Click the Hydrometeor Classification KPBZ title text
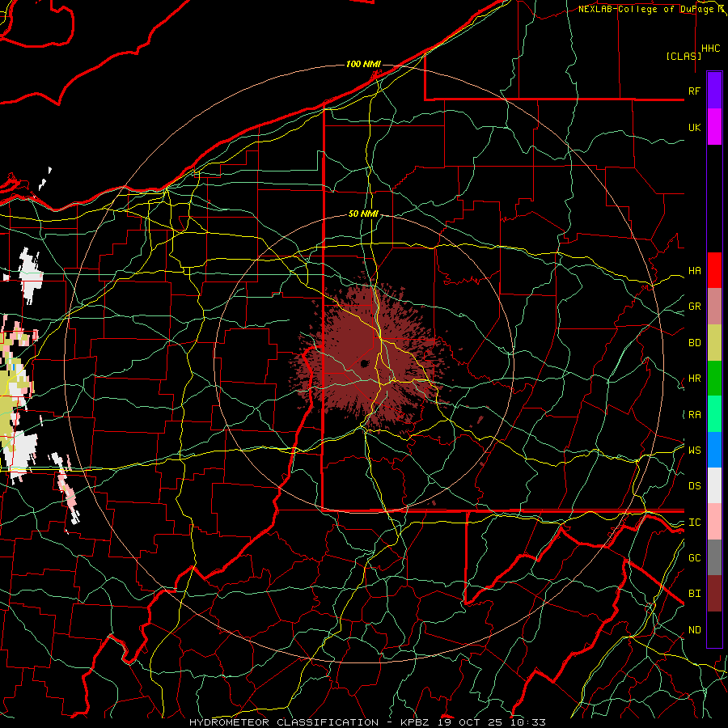The image size is (728, 728). point(367,722)
